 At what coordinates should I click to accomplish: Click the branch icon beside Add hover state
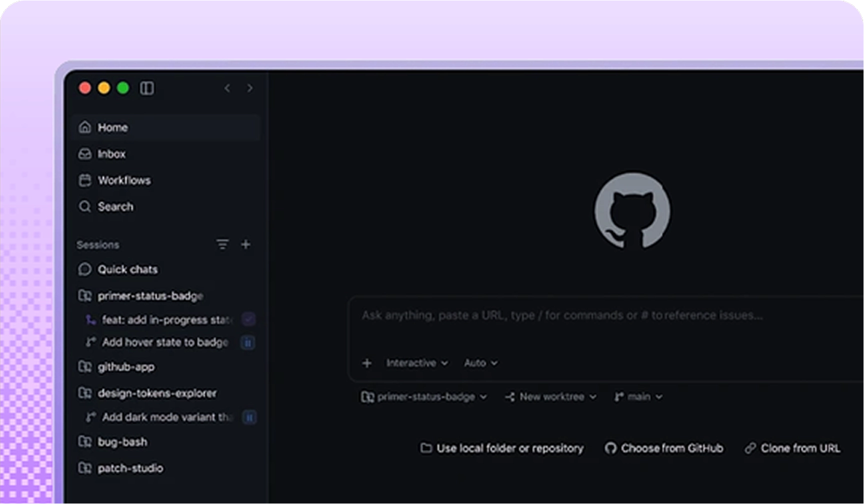coord(90,342)
